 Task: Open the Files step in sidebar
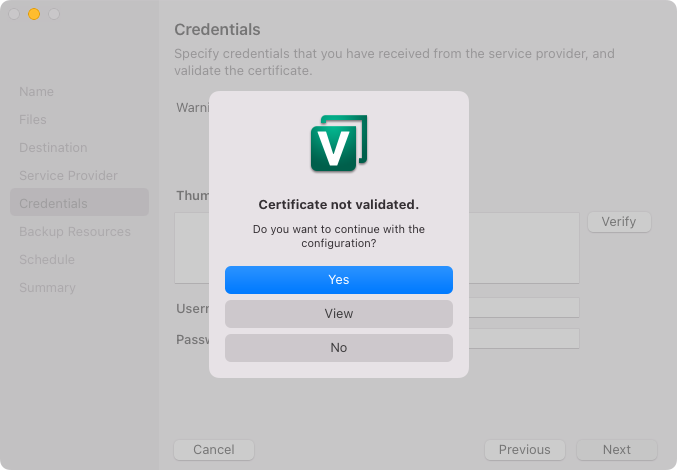point(33,120)
